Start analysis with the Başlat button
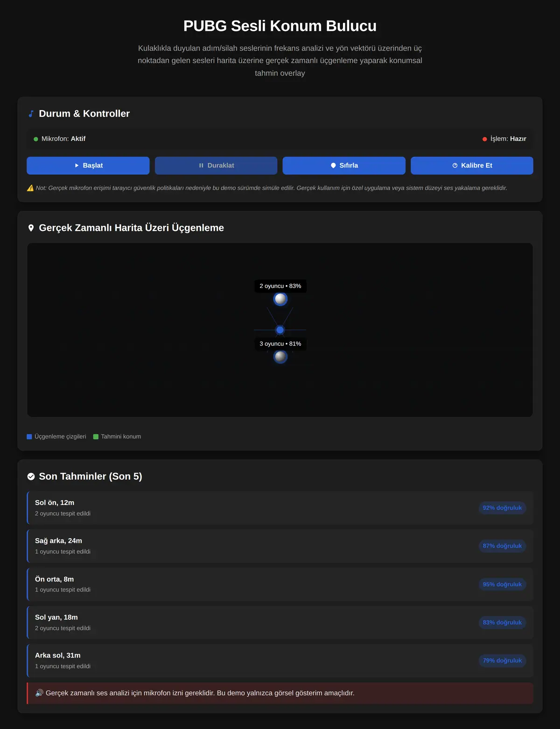560x729 pixels. pyautogui.click(x=88, y=166)
